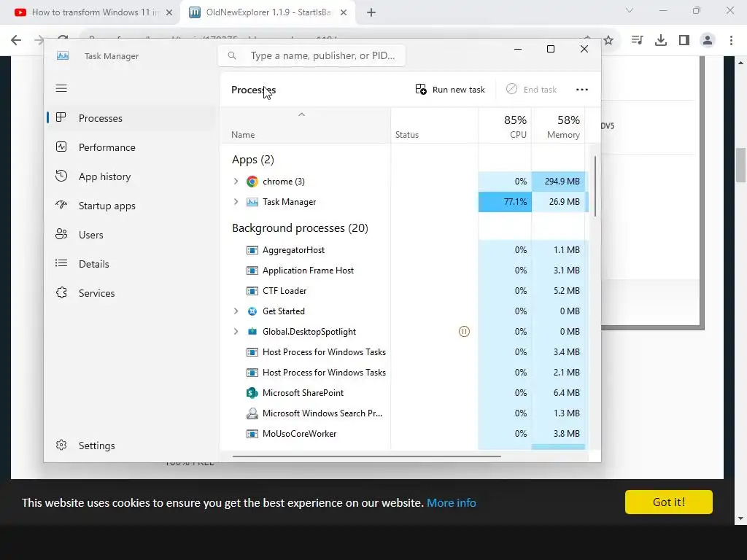Open the Chrome tab search dropdown arrow
747x560 pixels.
click(630, 10)
